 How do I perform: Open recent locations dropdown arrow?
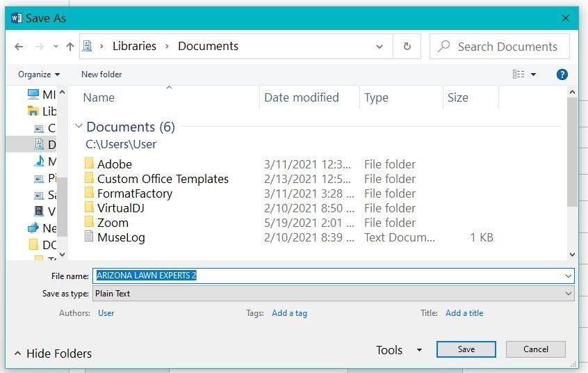[x=56, y=47]
